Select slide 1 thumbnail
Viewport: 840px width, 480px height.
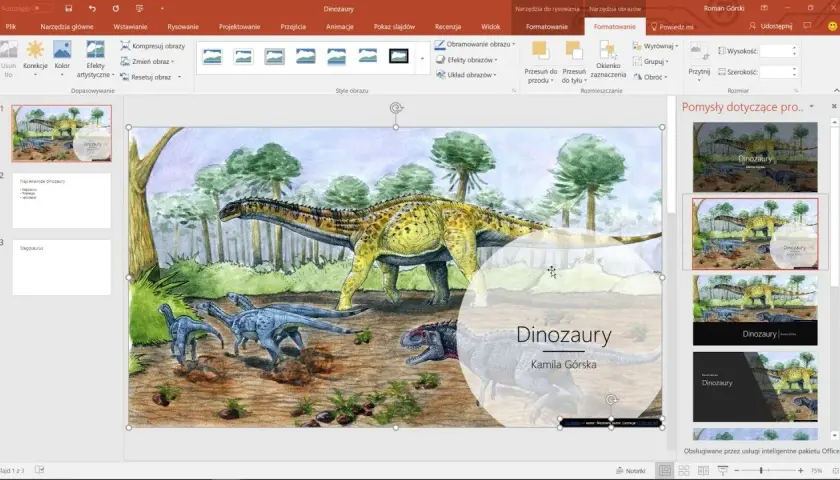click(62, 133)
